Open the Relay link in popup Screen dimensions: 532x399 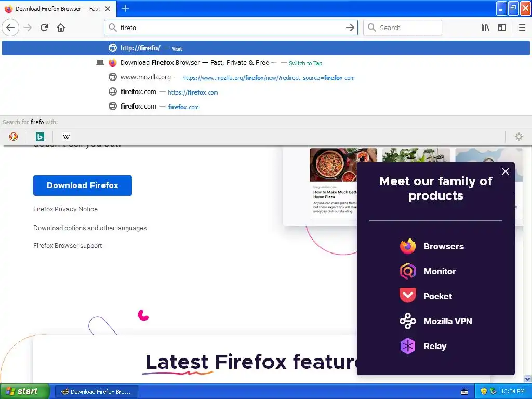coord(435,346)
